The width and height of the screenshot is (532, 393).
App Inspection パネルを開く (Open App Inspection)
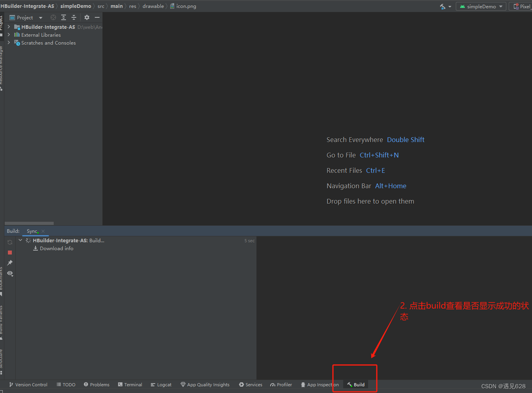point(320,384)
